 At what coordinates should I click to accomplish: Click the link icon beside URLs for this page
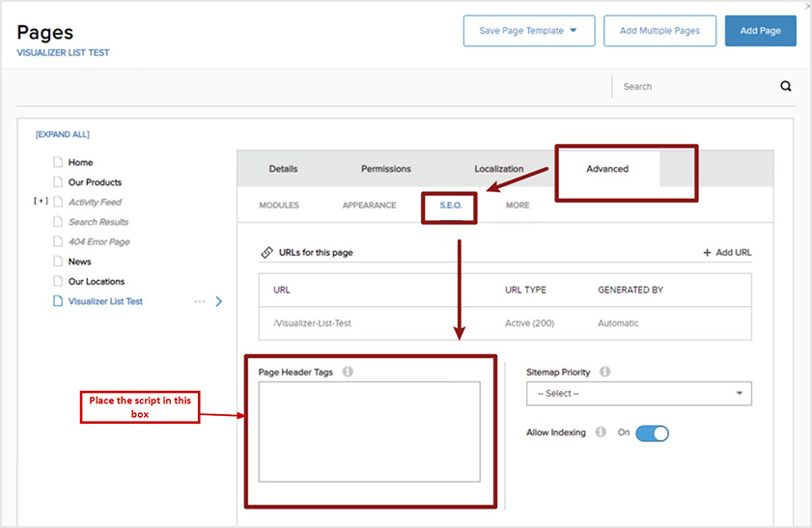coord(266,253)
